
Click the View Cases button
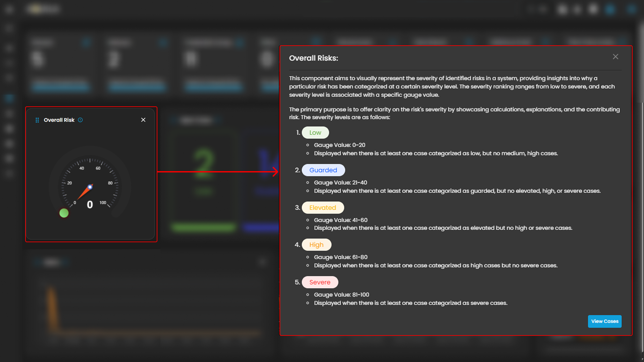(x=604, y=321)
